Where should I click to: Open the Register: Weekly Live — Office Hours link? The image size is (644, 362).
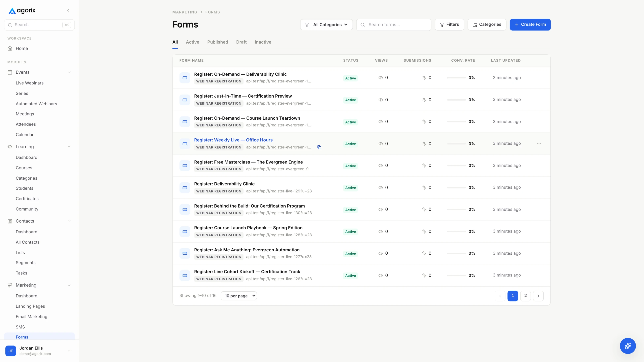pos(233,140)
